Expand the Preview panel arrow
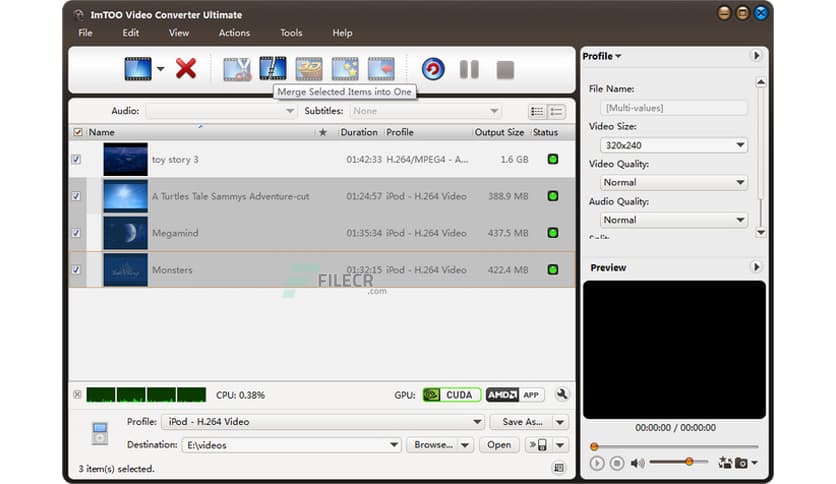This screenshot has height=484, width=836. (x=756, y=267)
